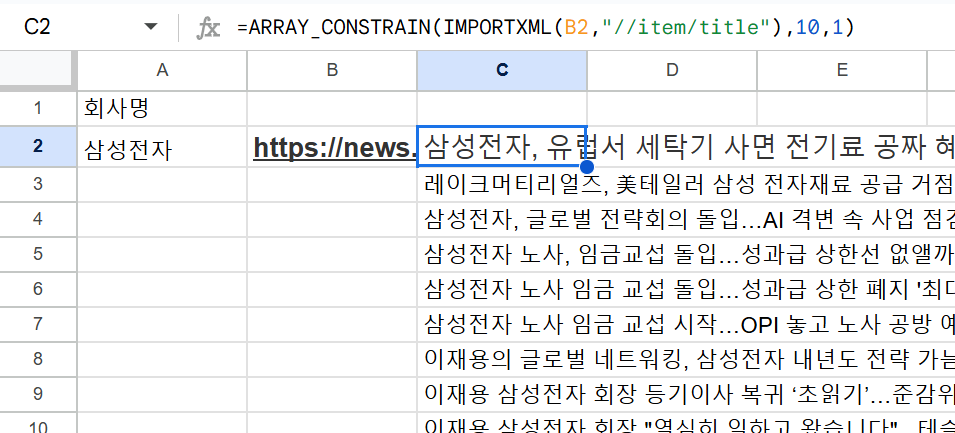The width and height of the screenshot is (955, 433).
Task: Select row 4 header
Action: click(x=38, y=219)
